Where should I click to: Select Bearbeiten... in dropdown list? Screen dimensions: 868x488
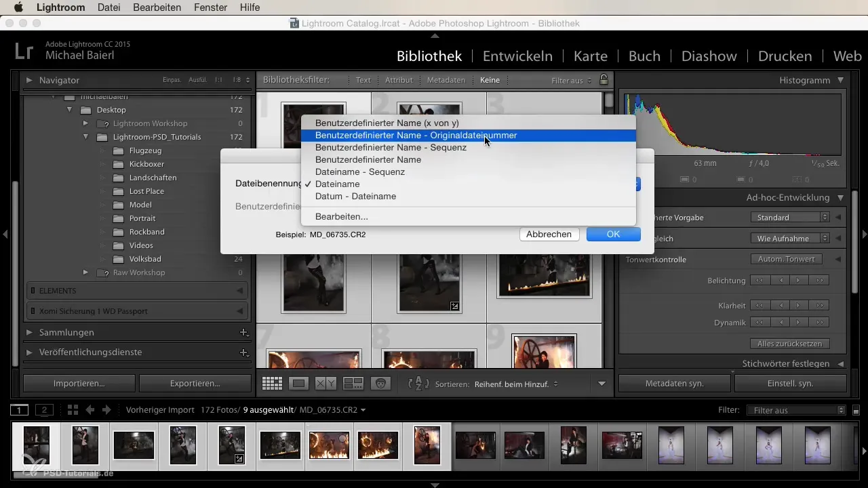[x=468, y=217]
